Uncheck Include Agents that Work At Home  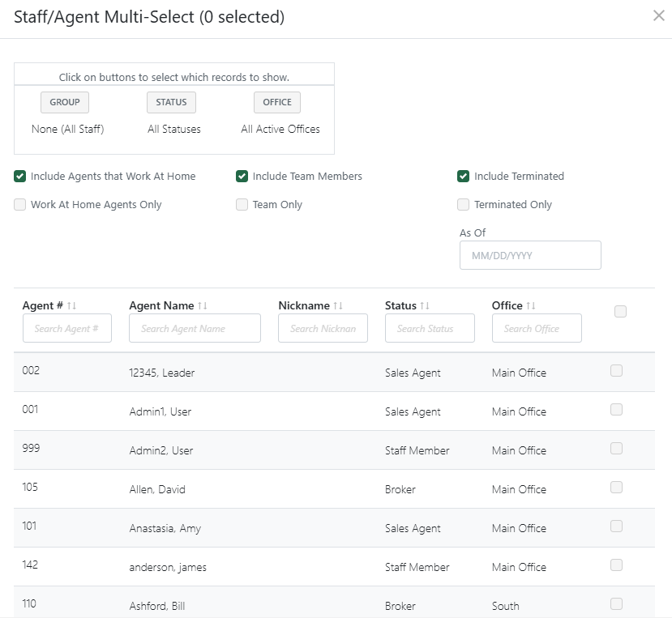click(19, 176)
